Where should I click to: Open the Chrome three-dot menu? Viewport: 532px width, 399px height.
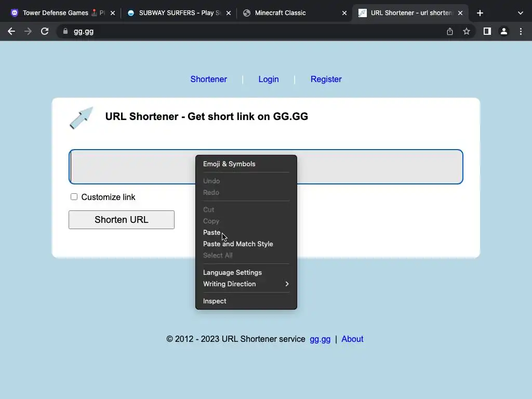tap(521, 31)
